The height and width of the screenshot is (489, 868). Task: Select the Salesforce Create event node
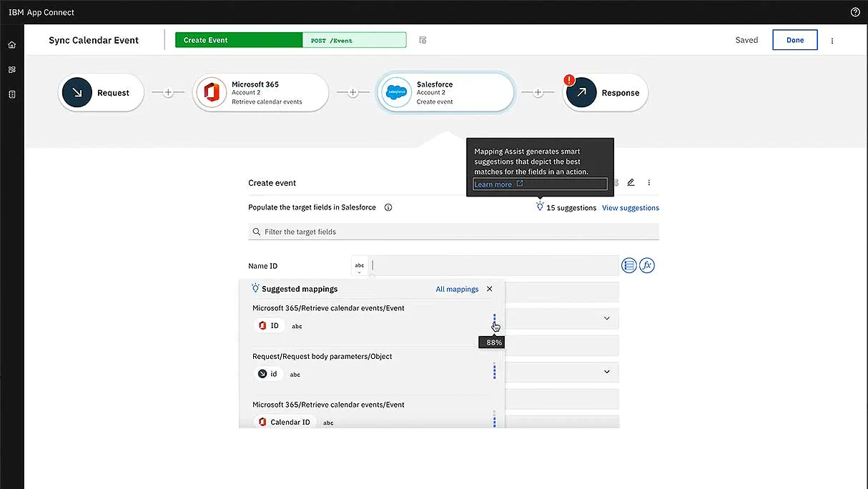pyautogui.click(x=445, y=92)
